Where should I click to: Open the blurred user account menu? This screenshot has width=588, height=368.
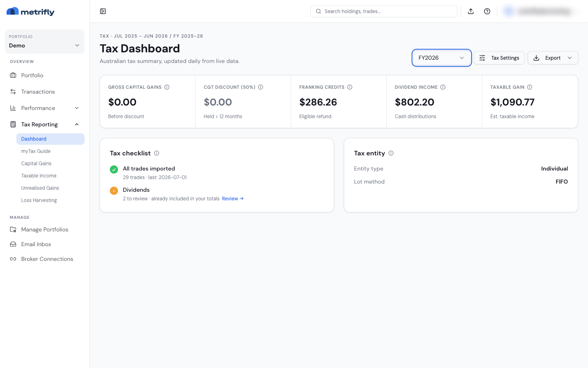(541, 11)
